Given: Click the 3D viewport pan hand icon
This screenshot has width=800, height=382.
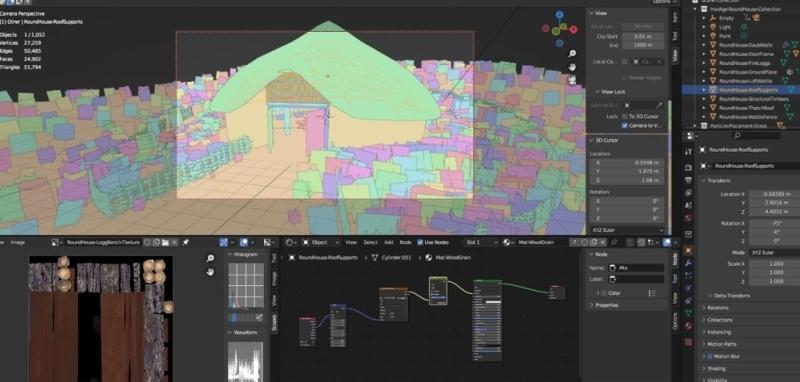Looking at the screenshot, I should 572,67.
